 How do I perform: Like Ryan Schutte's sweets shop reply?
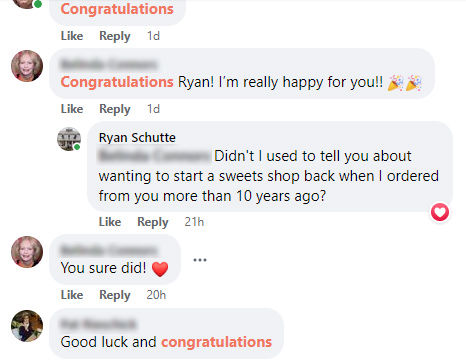110,222
